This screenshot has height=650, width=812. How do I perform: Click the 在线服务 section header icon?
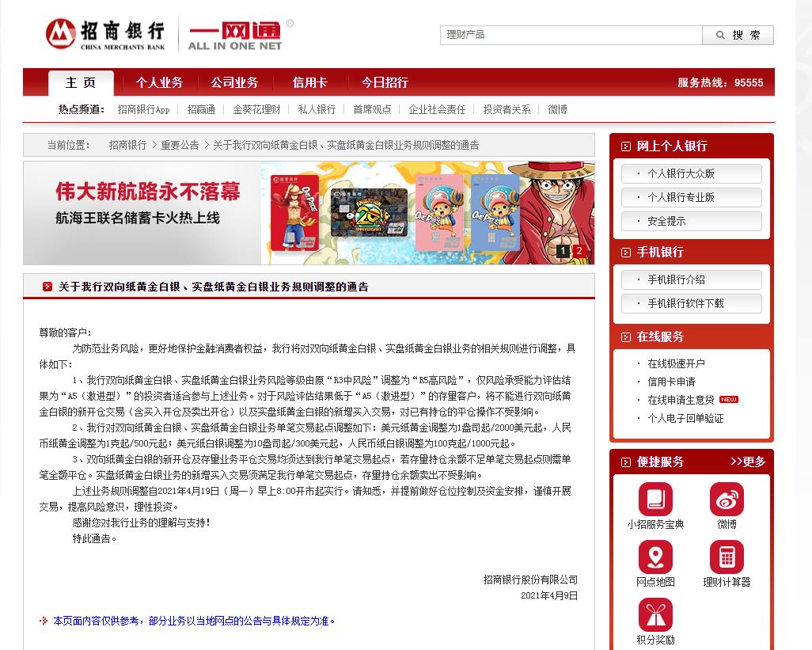click(x=625, y=337)
